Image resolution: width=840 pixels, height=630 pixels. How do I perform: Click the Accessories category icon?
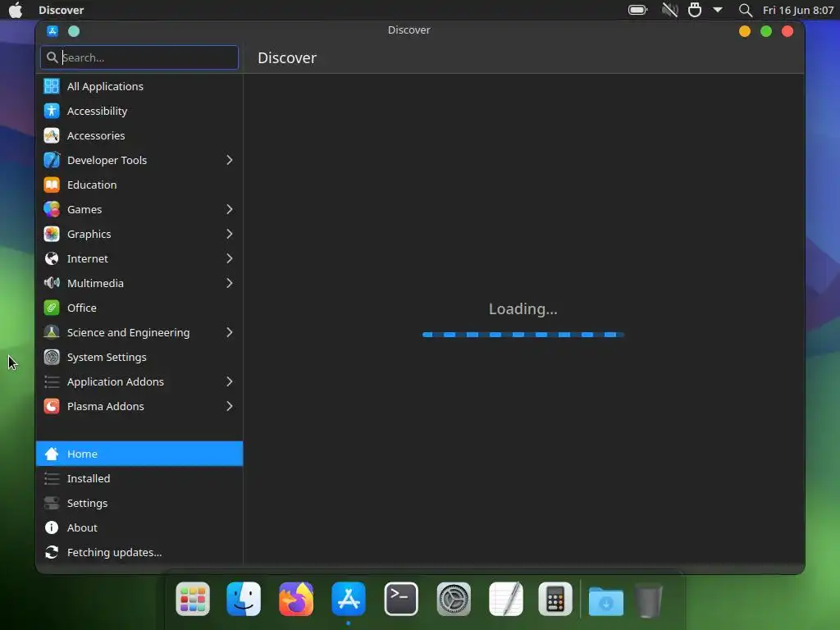[x=52, y=135]
